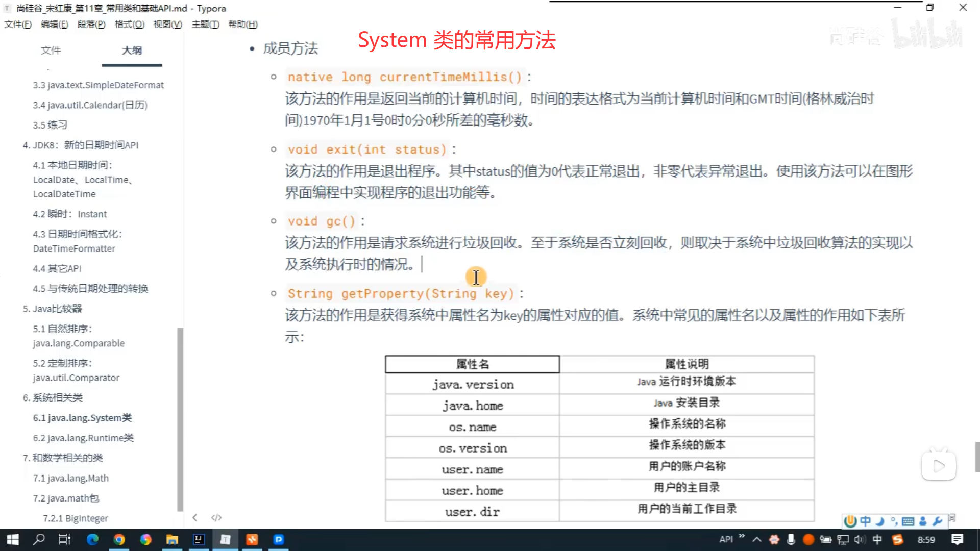The height and width of the screenshot is (551, 980).
Task: Go to 7.1 java.lang.Math in the outline
Action: click(x=71, y=478)
